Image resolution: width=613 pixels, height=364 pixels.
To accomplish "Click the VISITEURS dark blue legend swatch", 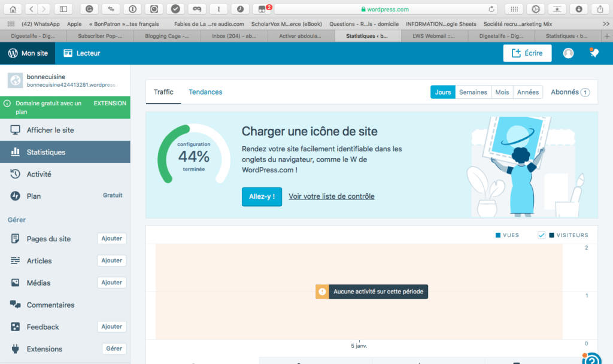I will pos(551,235).
